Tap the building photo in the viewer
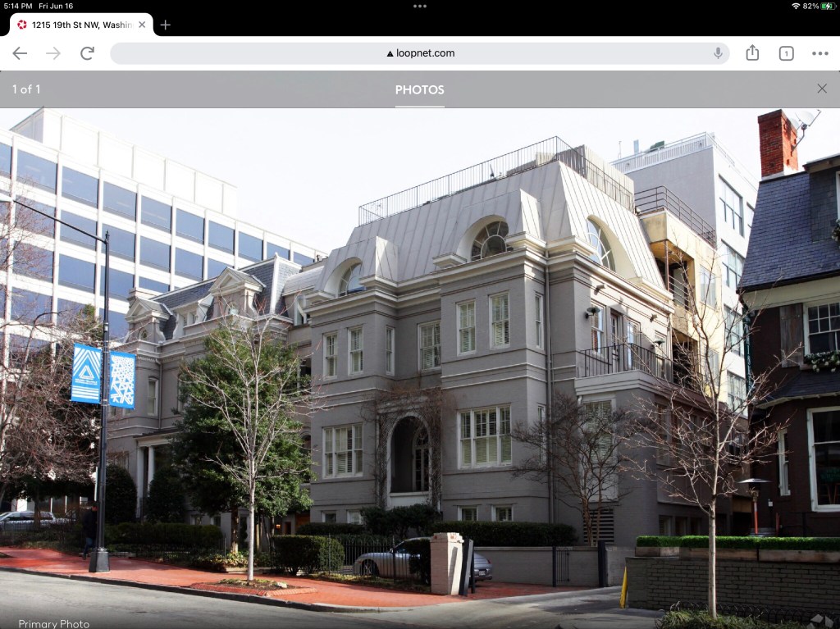 point(419,369)
